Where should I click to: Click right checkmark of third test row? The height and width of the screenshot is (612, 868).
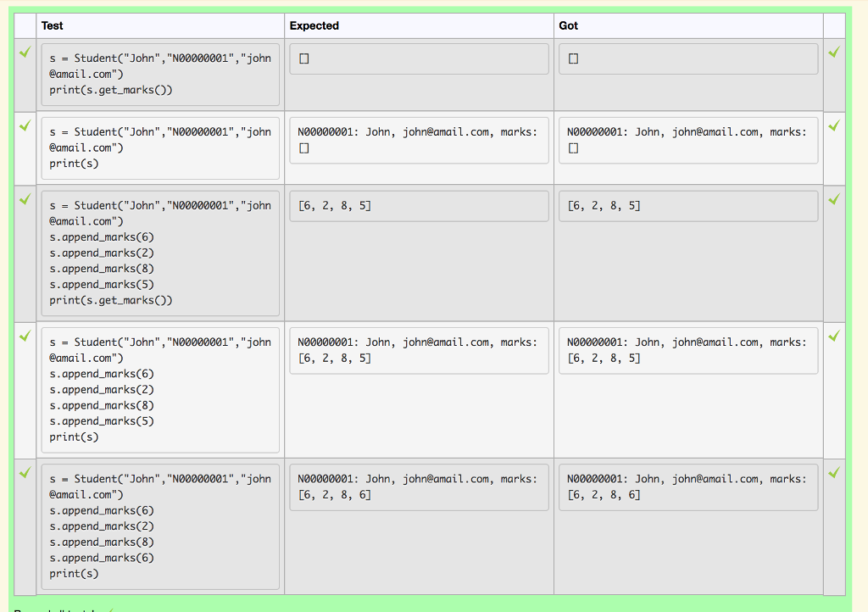(834, 199)
